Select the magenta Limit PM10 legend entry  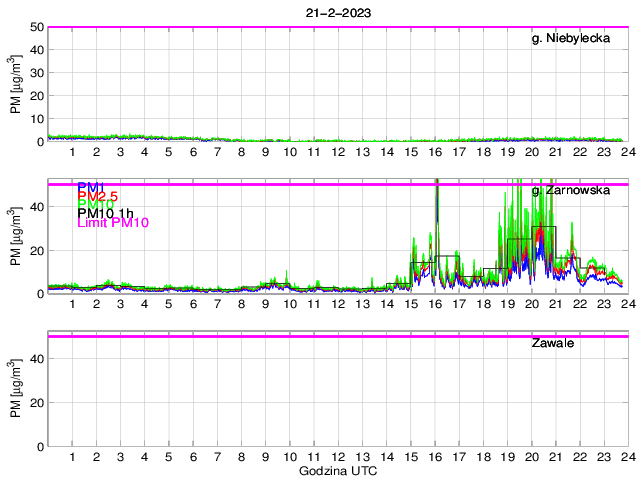tap(112, 223)
